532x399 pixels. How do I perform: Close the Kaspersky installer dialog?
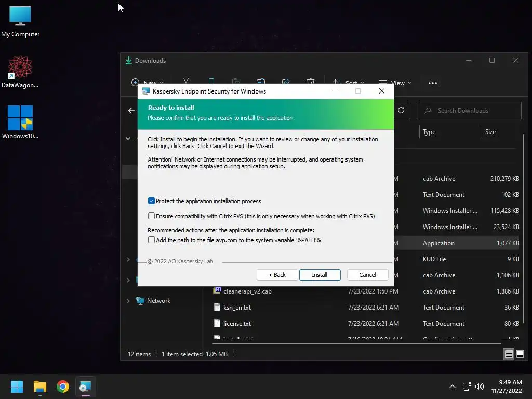(382, 91)
